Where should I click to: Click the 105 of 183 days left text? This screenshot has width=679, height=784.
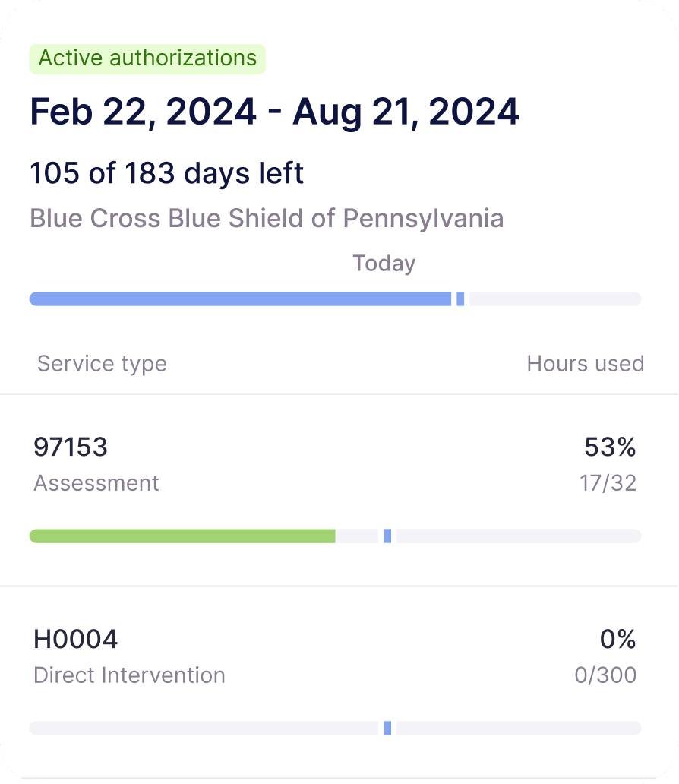pos(166,173)
